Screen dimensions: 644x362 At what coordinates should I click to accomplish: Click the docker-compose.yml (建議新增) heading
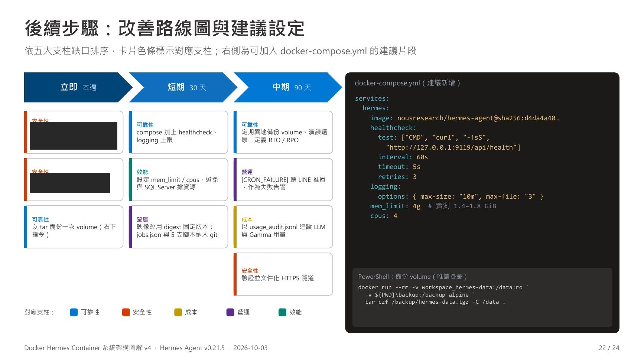[407, 83]
